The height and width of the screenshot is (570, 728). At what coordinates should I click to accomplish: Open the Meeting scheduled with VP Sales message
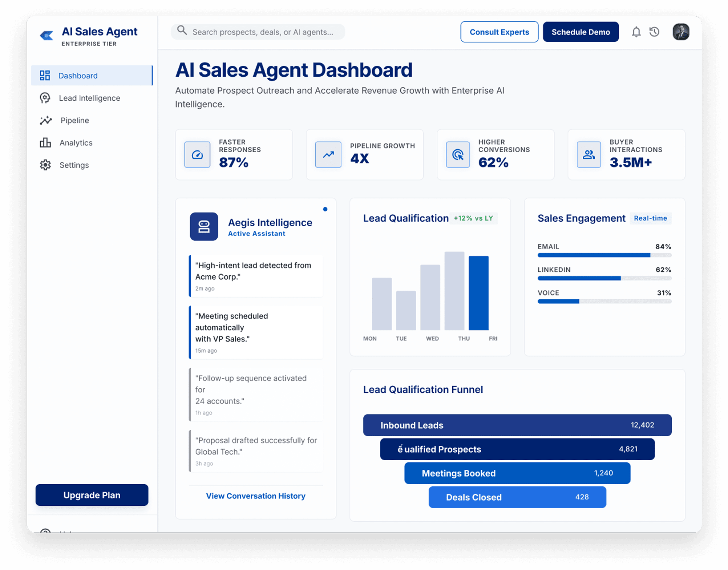256,332
